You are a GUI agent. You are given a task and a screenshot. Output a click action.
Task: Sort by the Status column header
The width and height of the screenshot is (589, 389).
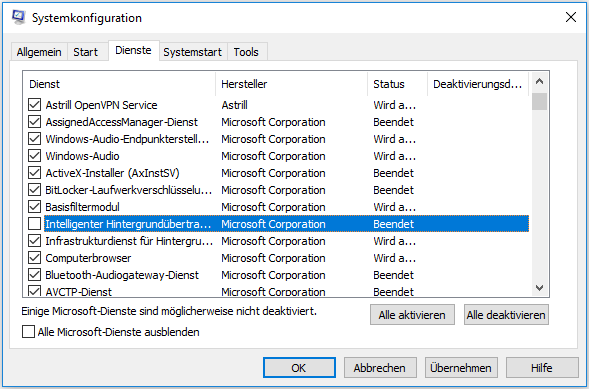tap(398, 84)
